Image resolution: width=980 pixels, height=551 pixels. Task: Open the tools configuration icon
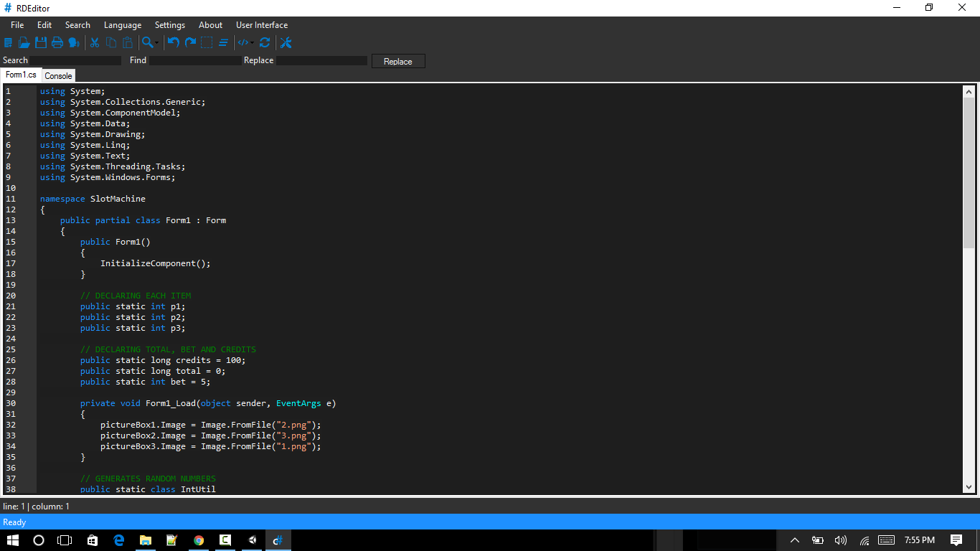tap(285, 43)
